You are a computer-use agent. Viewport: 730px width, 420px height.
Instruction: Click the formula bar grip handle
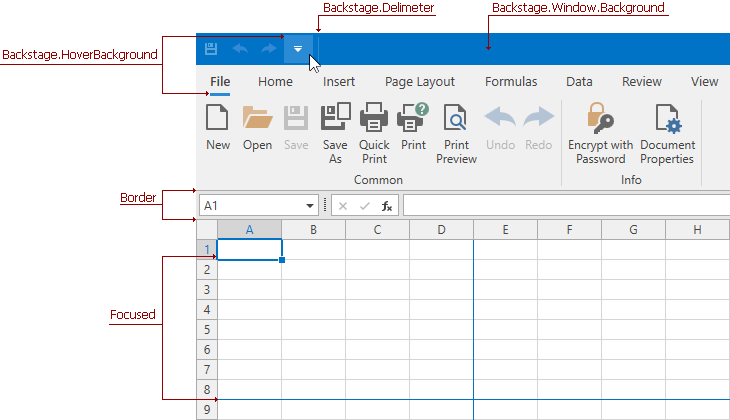click(324, 205)
